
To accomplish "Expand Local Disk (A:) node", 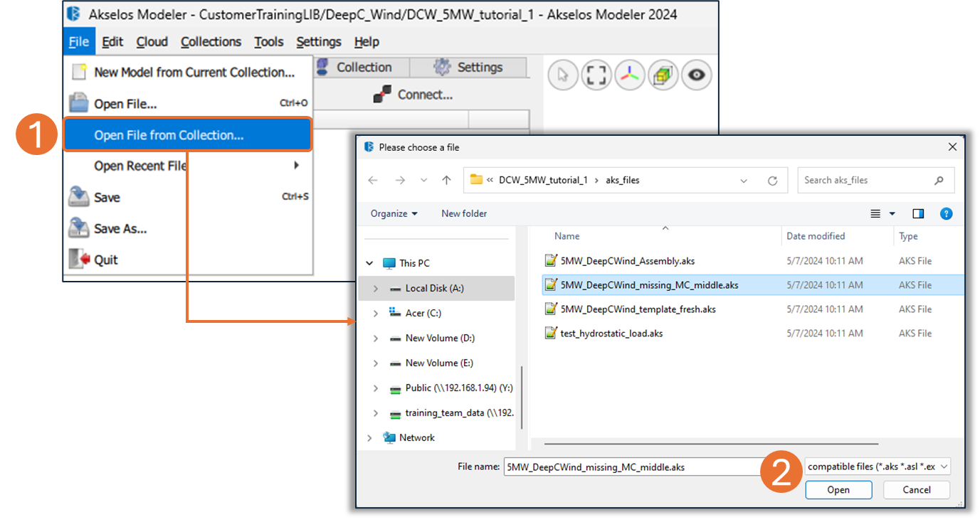I will (376, 288).
